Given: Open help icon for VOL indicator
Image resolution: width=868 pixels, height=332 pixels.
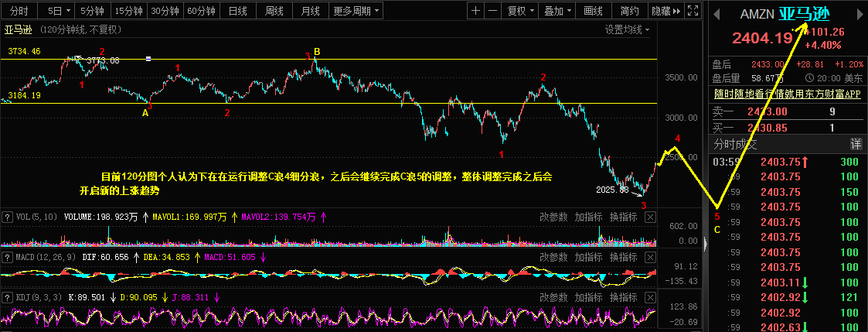Looking at the screenshot, I should 7,217.
